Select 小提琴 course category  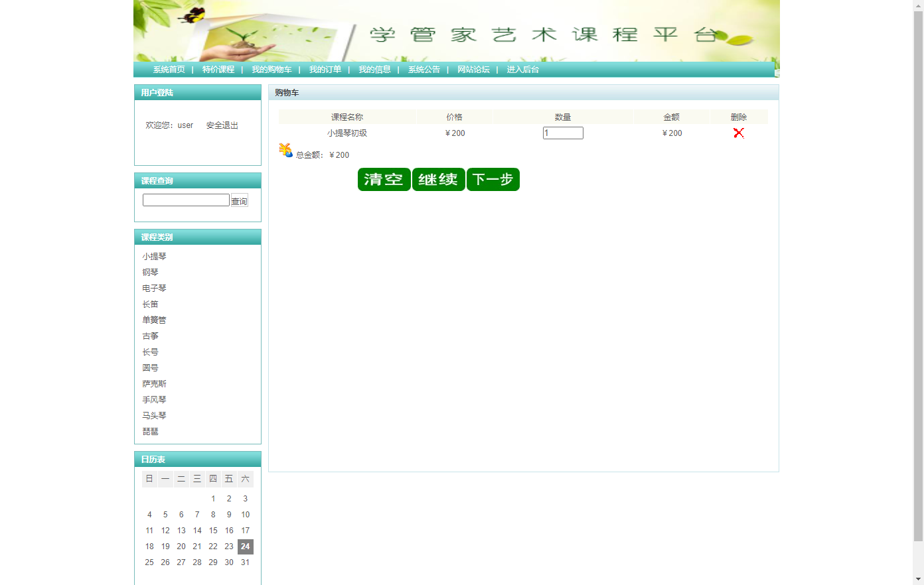(154, 257)
